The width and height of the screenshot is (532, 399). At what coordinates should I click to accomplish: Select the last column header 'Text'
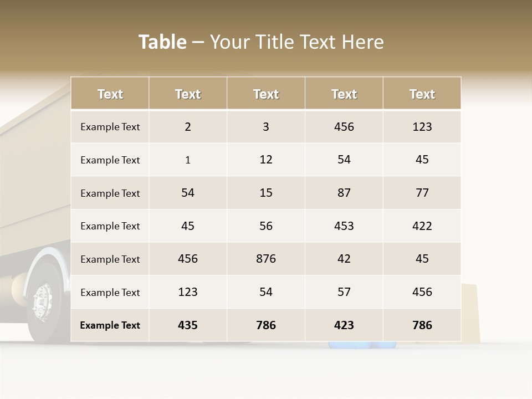pos(422,94)
